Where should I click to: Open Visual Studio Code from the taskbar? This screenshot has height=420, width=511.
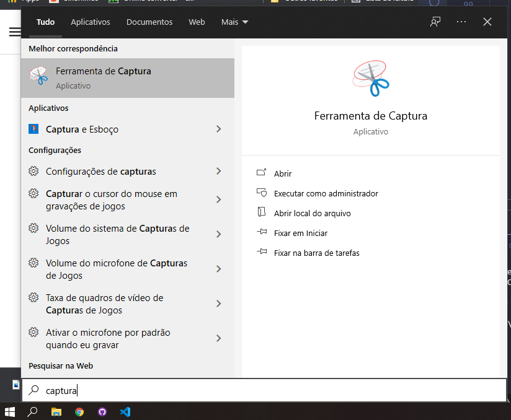point(125,412)
